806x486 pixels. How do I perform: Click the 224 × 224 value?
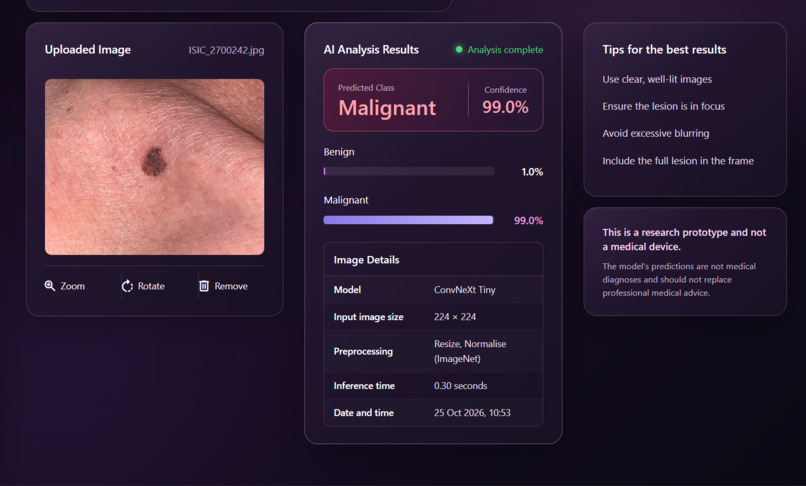(x=455, y=317)
